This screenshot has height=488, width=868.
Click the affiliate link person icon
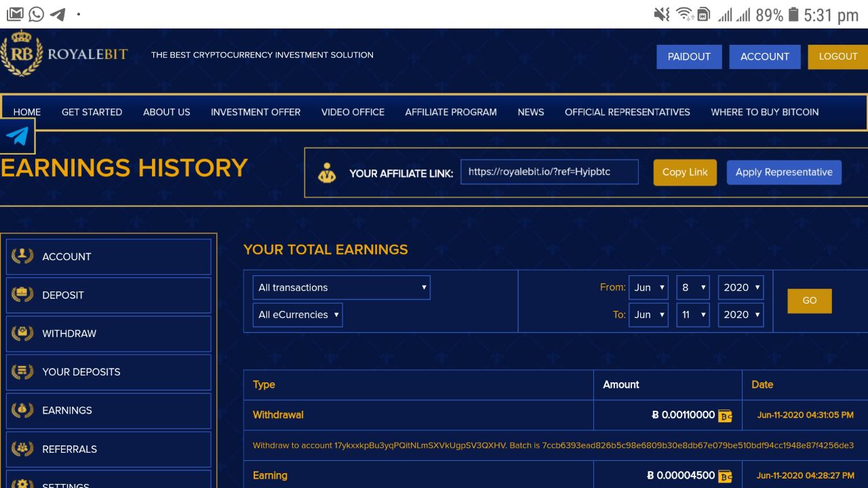pyautogui.click(x=327, y=173)
